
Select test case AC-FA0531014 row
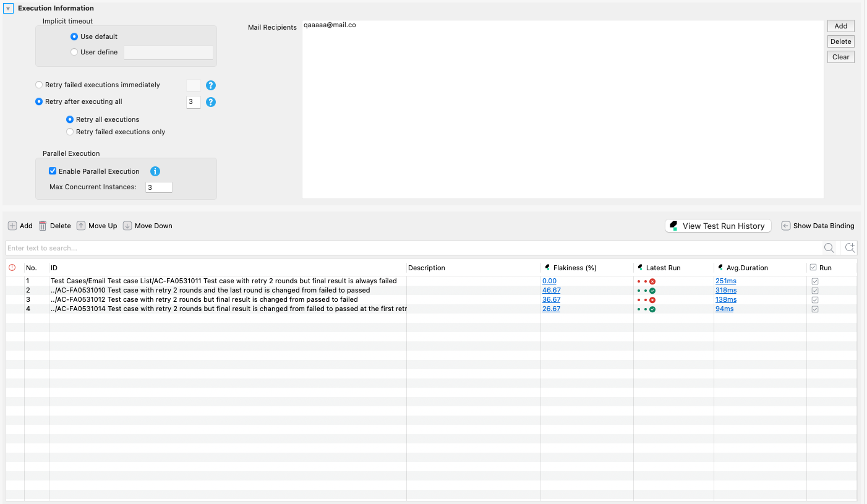(x=431, y=309)
